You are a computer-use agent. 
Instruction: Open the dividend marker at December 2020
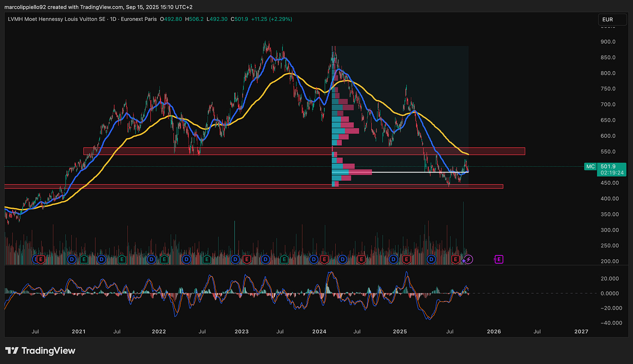72,259
